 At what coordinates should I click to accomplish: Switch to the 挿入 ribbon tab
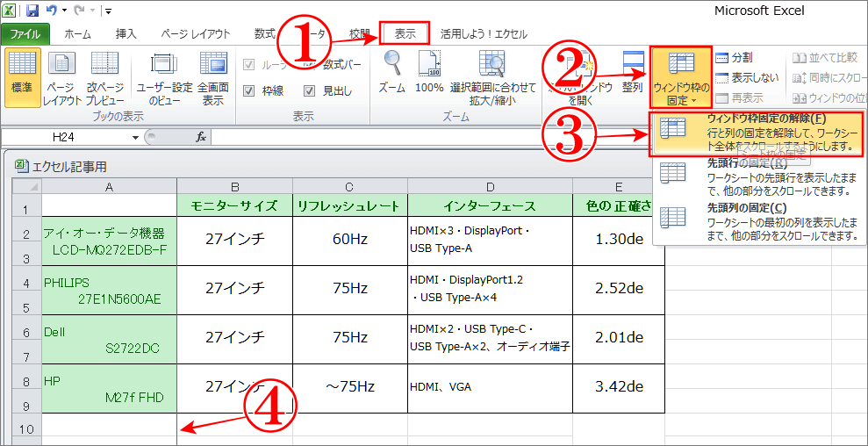coord(126,33)
